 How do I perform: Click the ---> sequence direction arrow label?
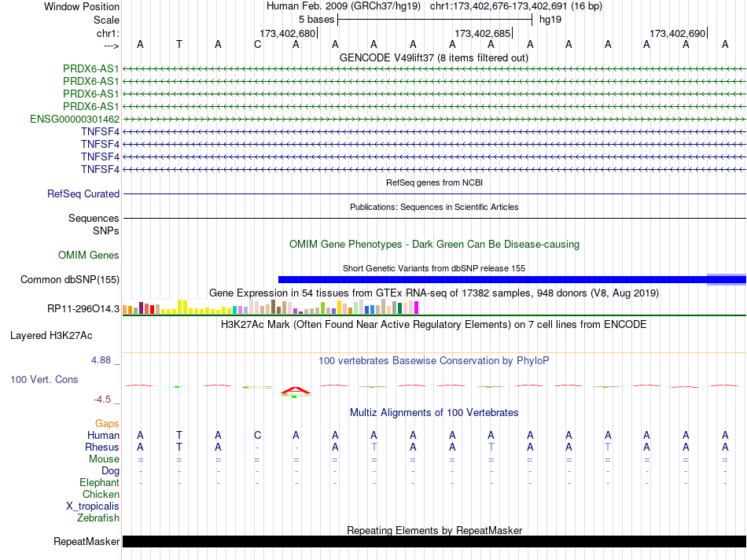[x=111, y=46]
